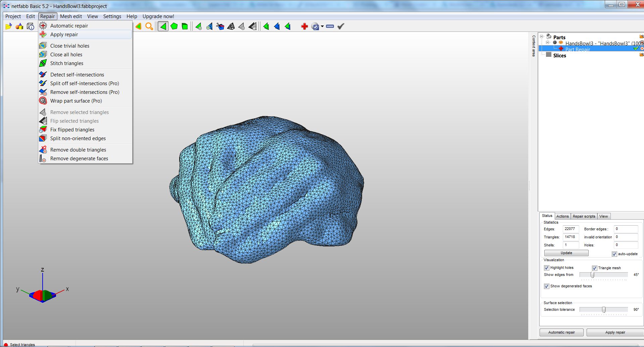Click the vertical Context area label

[x=534, y=46]
